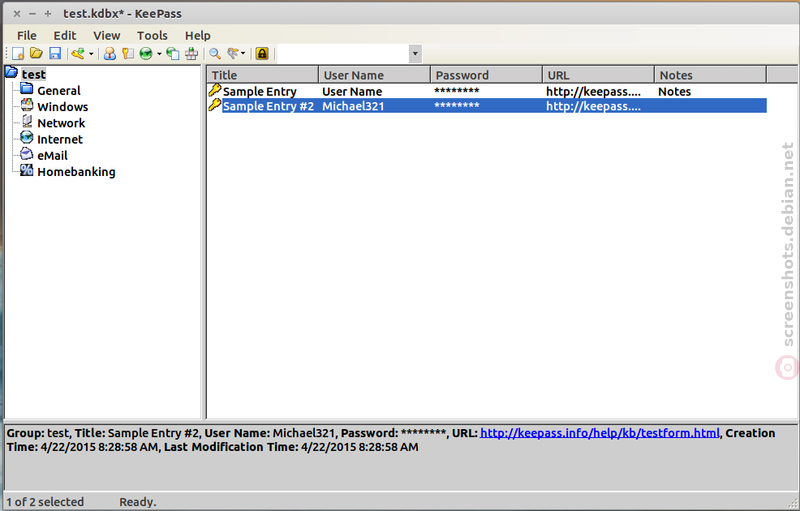Select the eMail group
800x511 pixels.
52,156
